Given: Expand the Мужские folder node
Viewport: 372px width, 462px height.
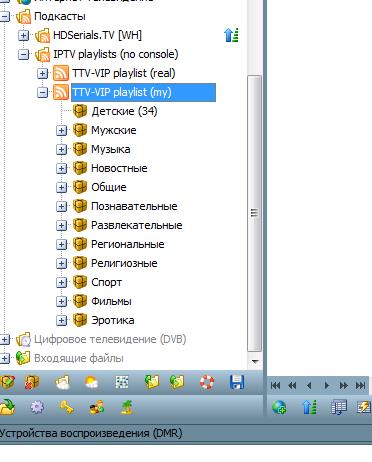Looking at the screenshot, I should (x=61, y=130).
